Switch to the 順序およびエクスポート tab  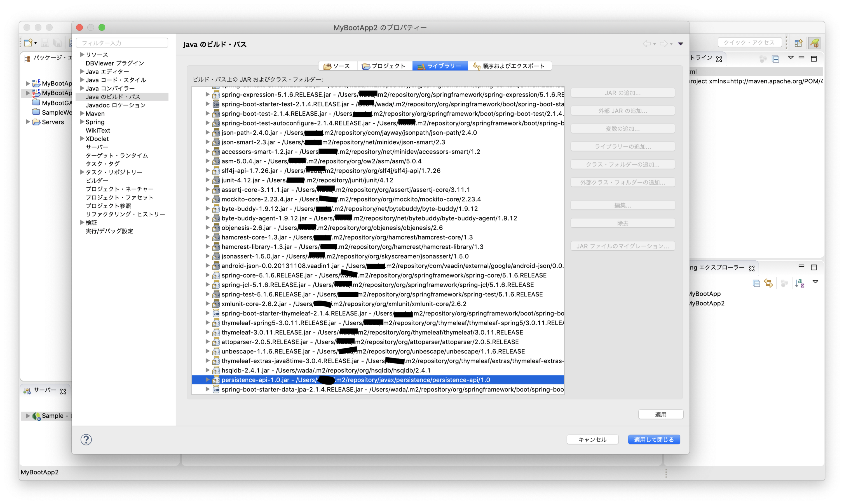(x=510, y=65)
